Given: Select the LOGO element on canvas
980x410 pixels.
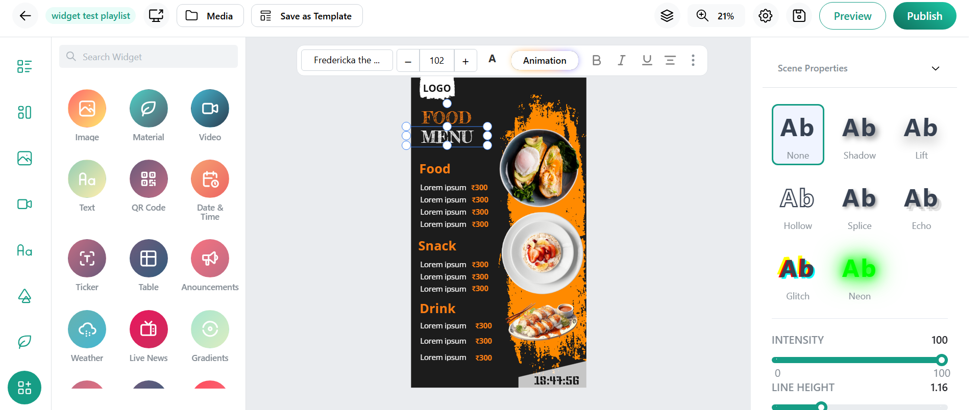Looking at the screenshot, I should [437, 88].
